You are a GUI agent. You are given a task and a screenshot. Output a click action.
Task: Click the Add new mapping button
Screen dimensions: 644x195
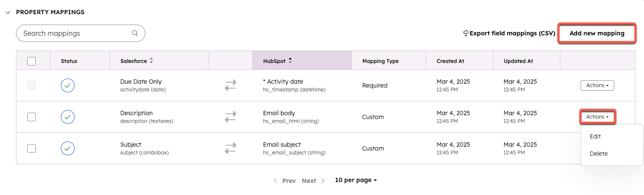[597, 33]
